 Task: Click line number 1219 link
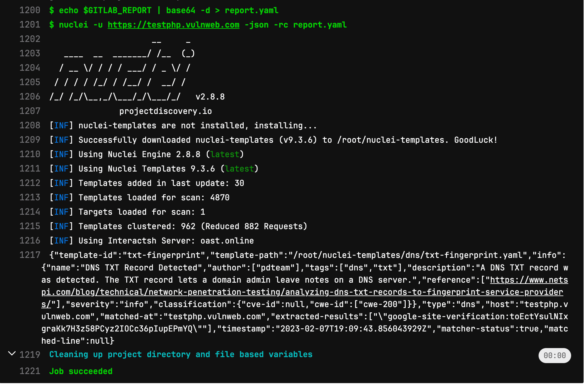30,355
